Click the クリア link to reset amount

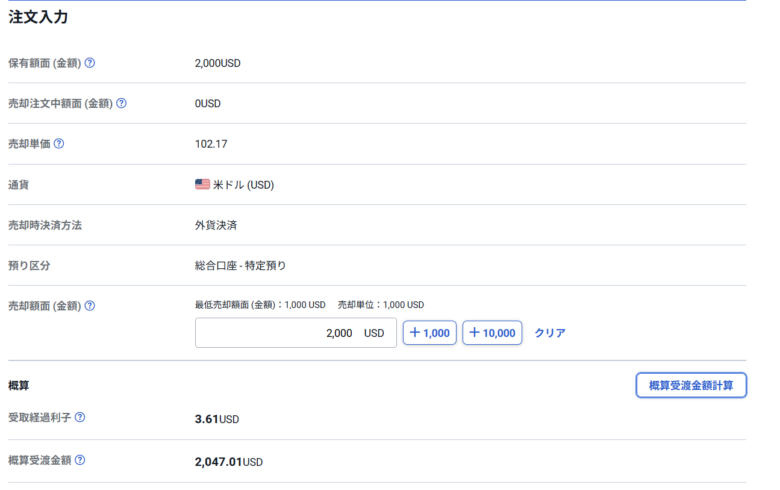pos(549,333)
